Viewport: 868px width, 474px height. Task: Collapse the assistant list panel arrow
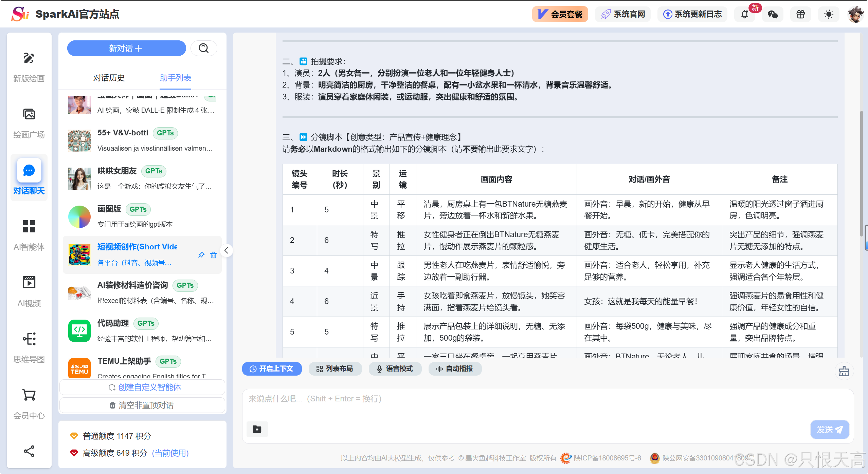pyautogui.click(x=226, y=251)
